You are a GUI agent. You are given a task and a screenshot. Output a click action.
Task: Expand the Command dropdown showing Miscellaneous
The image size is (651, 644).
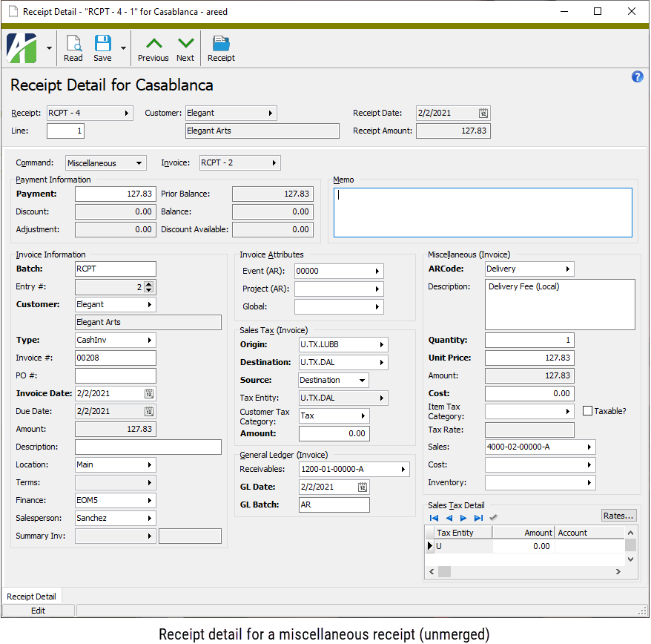coord(139,163)
